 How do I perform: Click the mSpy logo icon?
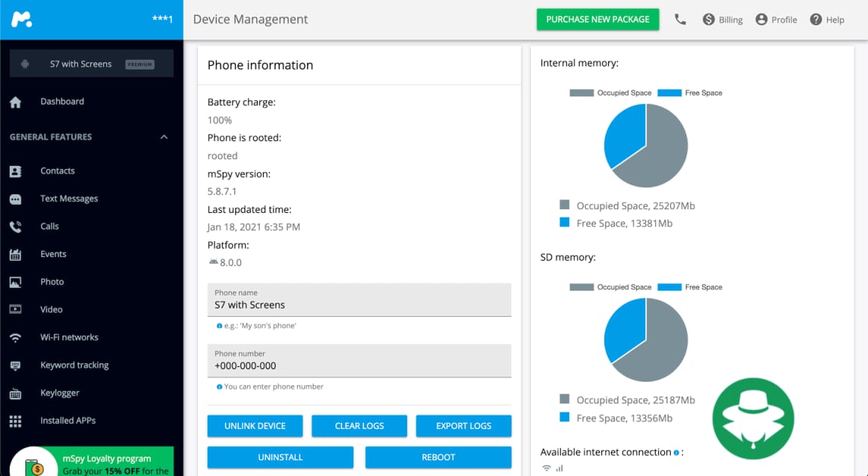click(22, 19)
